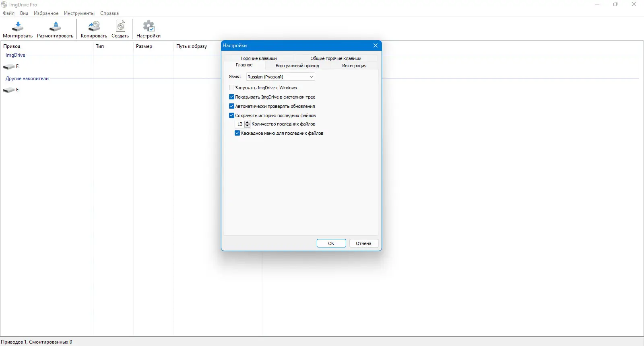Open the Файл menu
The width and height of the screenshot is (644, 346).
9,13
